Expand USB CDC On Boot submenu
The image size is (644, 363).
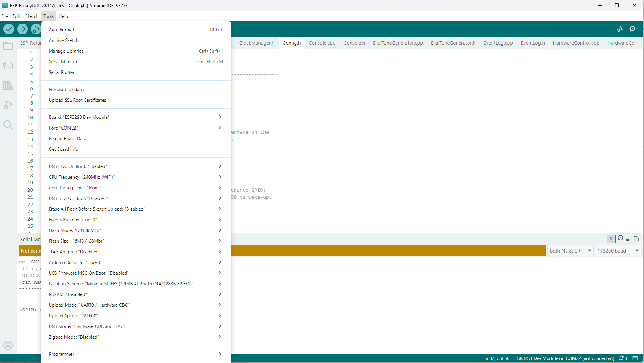click(136, 166)
